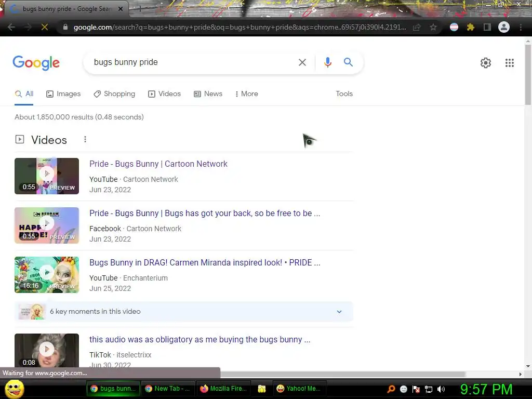
Task: Toggle the Chrome side panel
Action: 487,27
